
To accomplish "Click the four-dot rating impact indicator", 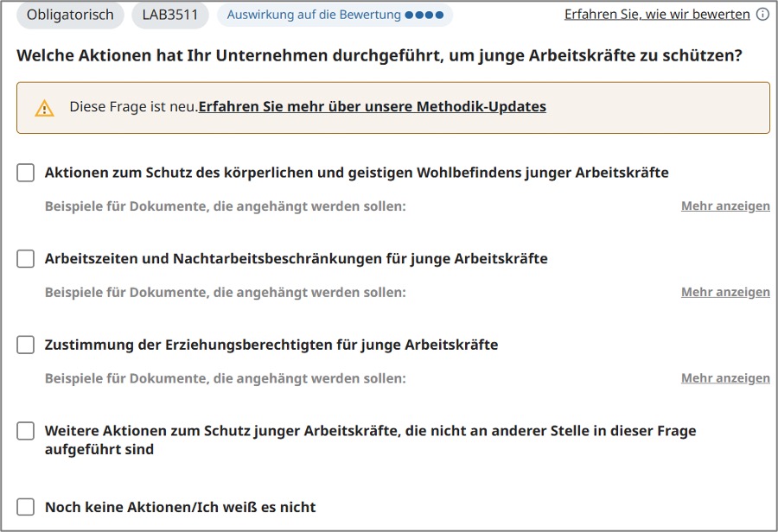I will 424,15.
